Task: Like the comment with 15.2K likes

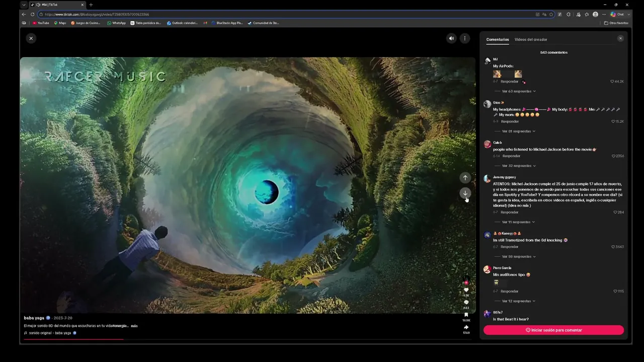Action: (x=613, y=121)
